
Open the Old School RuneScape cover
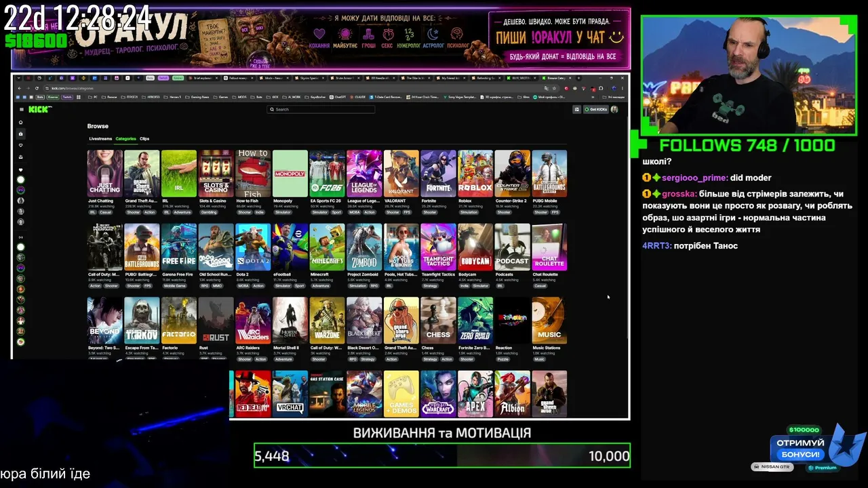point(216,247)
